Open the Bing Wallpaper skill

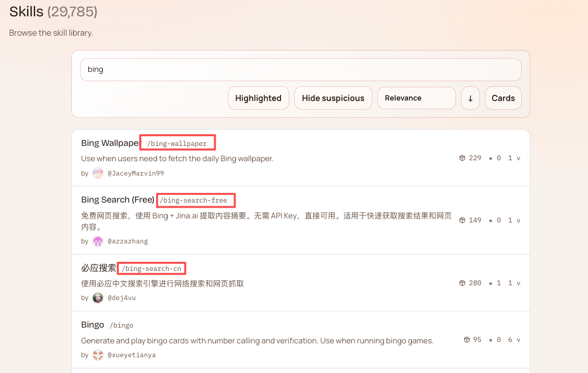[110, 143]
